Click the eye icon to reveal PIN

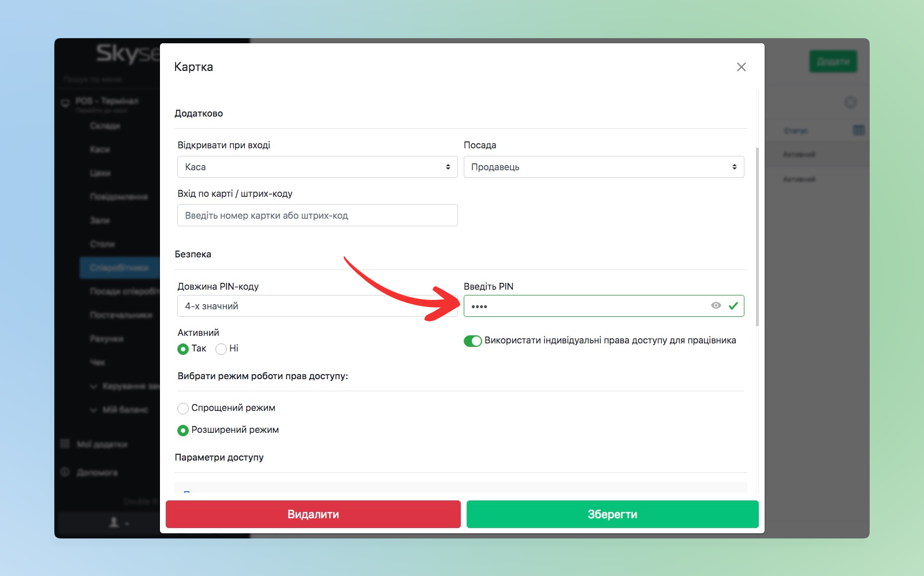click(x=716, y=306)
